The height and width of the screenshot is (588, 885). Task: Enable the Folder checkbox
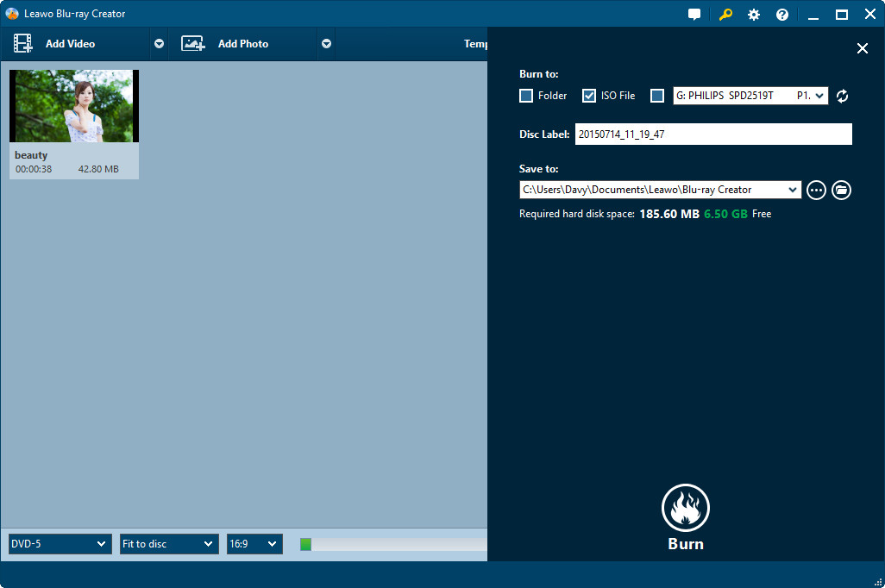click(x=526, y=96)
